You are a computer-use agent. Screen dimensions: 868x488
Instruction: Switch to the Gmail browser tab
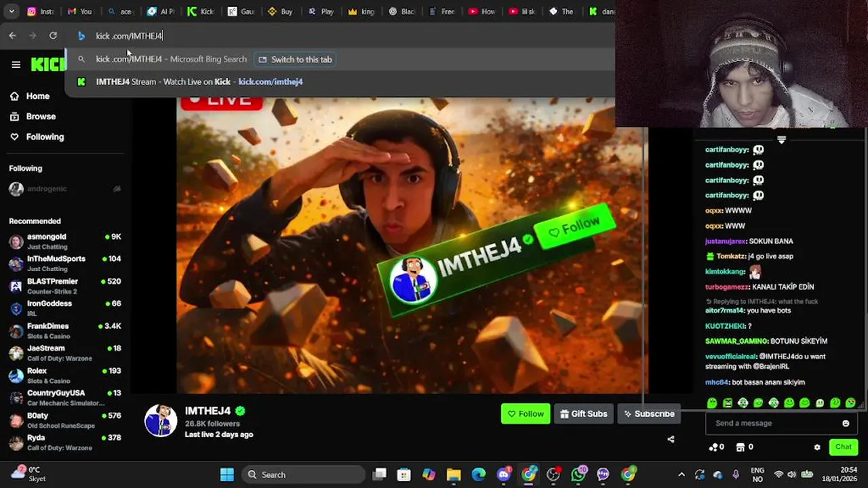80,12
